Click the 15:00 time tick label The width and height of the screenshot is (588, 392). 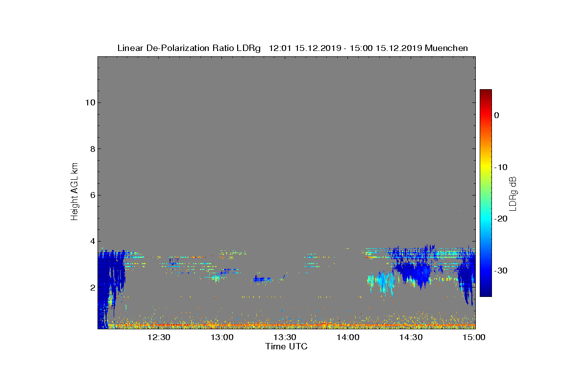(x=474, y=337)
